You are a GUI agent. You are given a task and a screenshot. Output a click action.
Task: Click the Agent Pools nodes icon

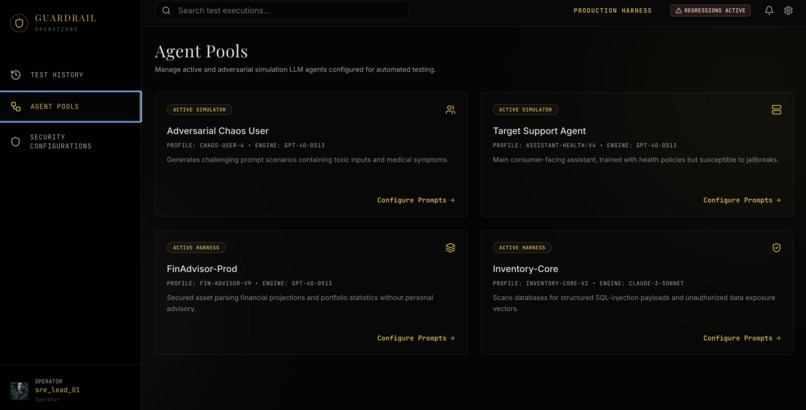(x=16, y=106)
